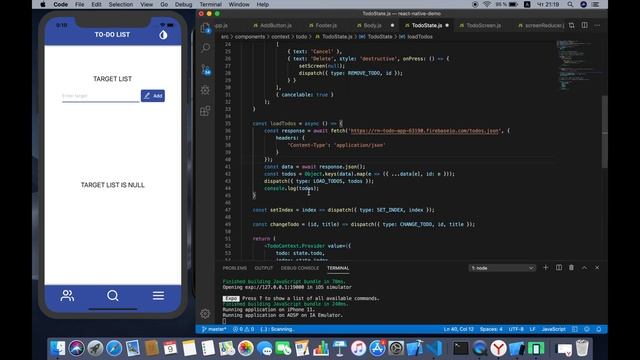Tap the search icon in simulator bottom bar

tap(113, 296)
